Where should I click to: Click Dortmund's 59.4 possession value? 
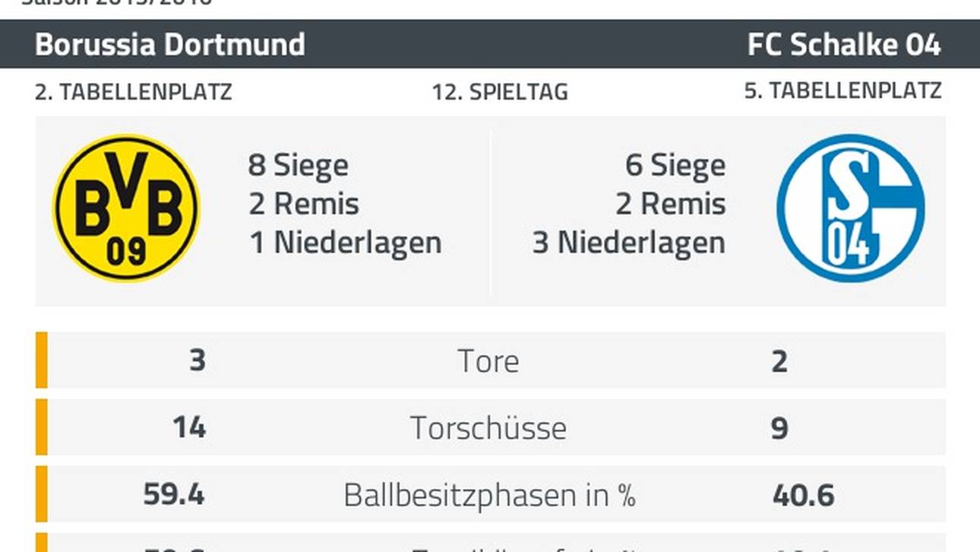click(x=174, y=495)
